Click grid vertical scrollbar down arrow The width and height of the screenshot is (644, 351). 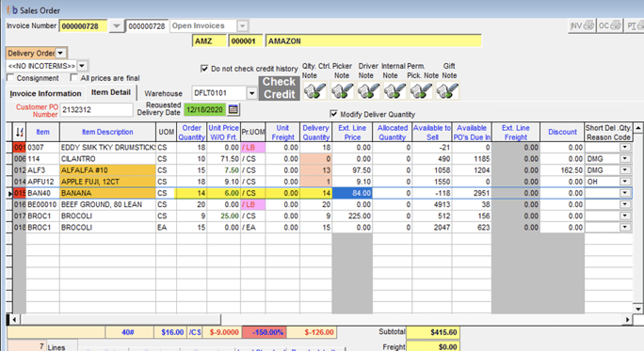[637, 309]
